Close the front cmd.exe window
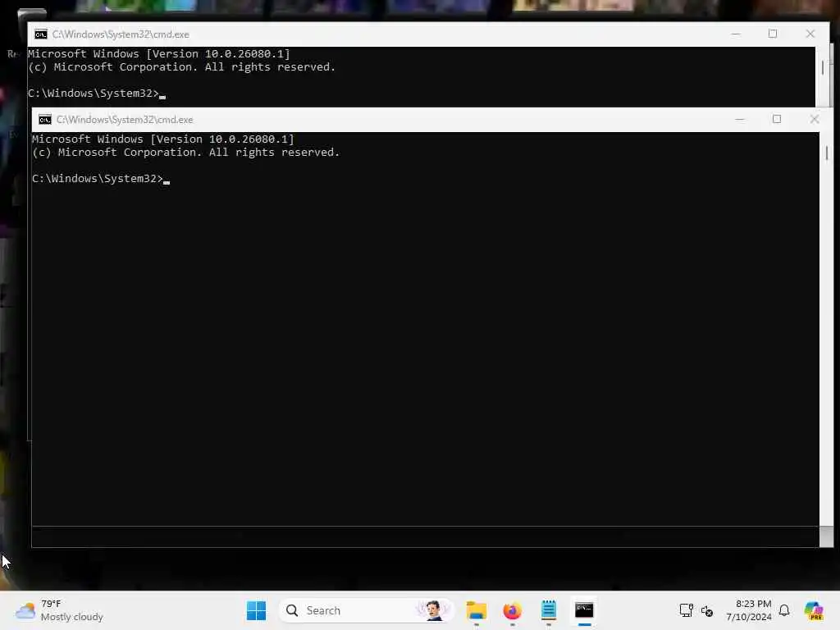The image size is (840, 630). pos(815,120)
